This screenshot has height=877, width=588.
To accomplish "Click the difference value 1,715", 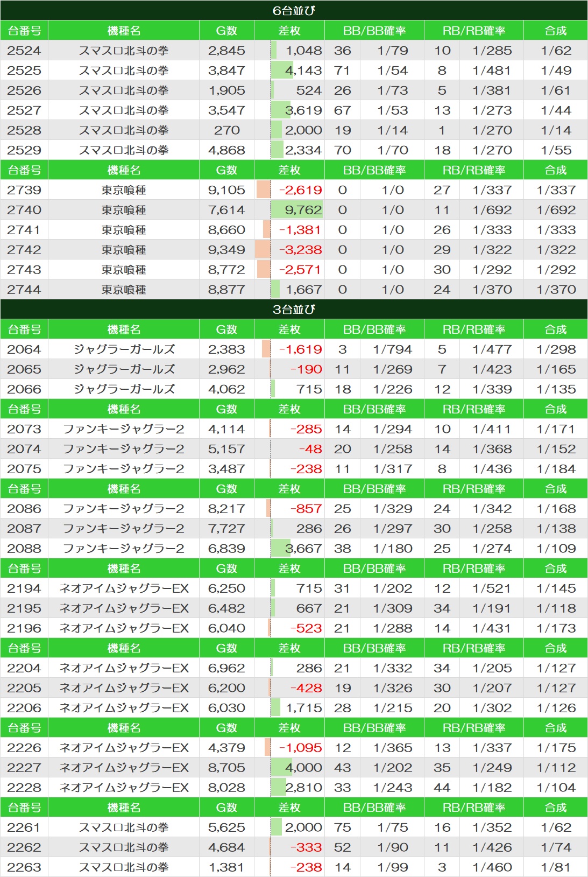I will click(x=303, y=708).
